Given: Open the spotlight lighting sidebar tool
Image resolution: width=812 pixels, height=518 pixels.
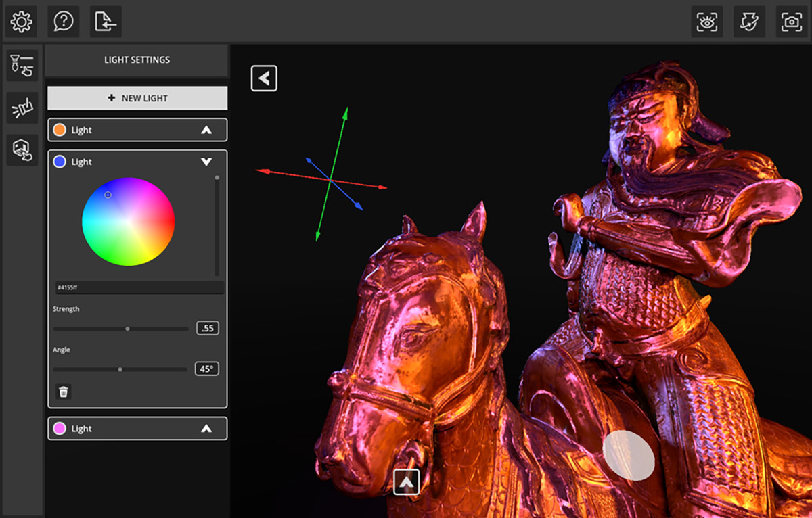Looking at the screenshot, I should [22, 108].
